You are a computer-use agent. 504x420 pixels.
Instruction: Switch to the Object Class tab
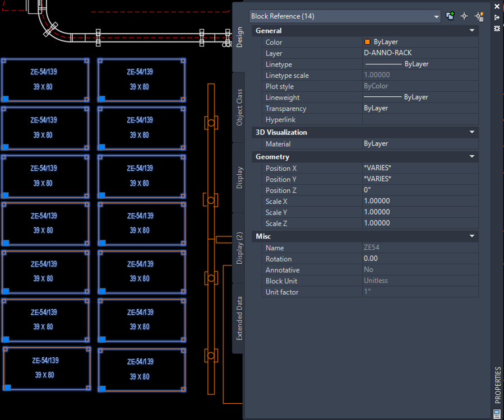click(x=239, y=107)
